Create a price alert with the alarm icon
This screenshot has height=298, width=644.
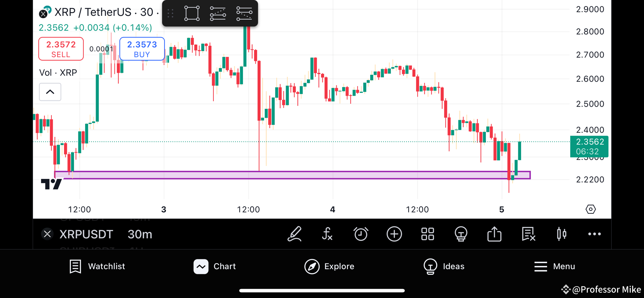tap(361, 234)
